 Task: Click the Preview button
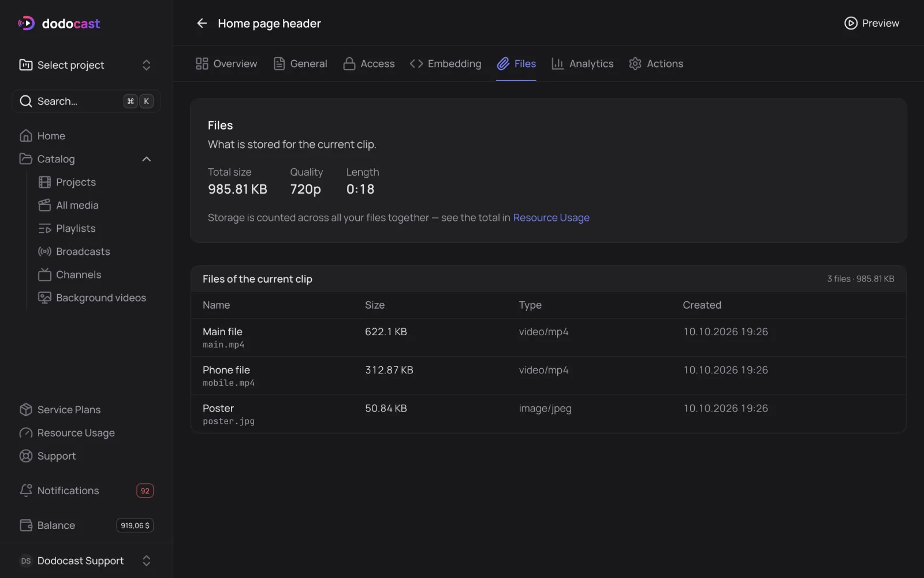click(x=872, y=23)
